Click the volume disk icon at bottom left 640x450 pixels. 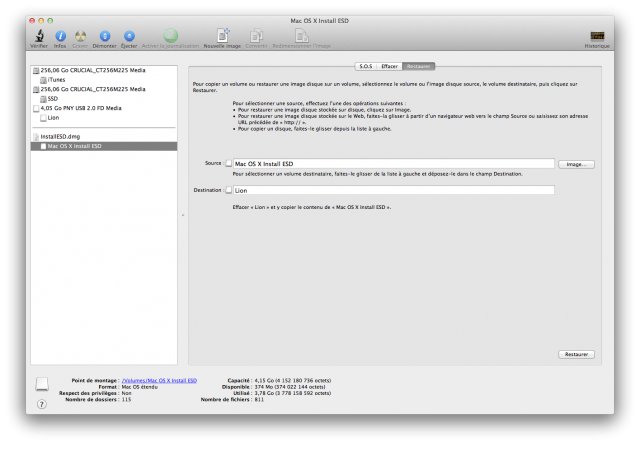[42, 384]
